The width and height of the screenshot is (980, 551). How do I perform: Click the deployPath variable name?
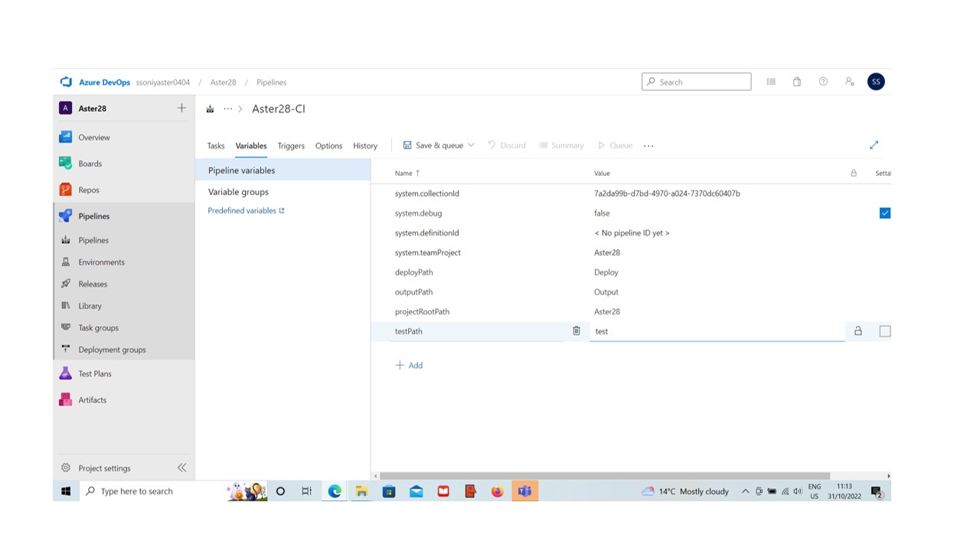pos(413,272)
